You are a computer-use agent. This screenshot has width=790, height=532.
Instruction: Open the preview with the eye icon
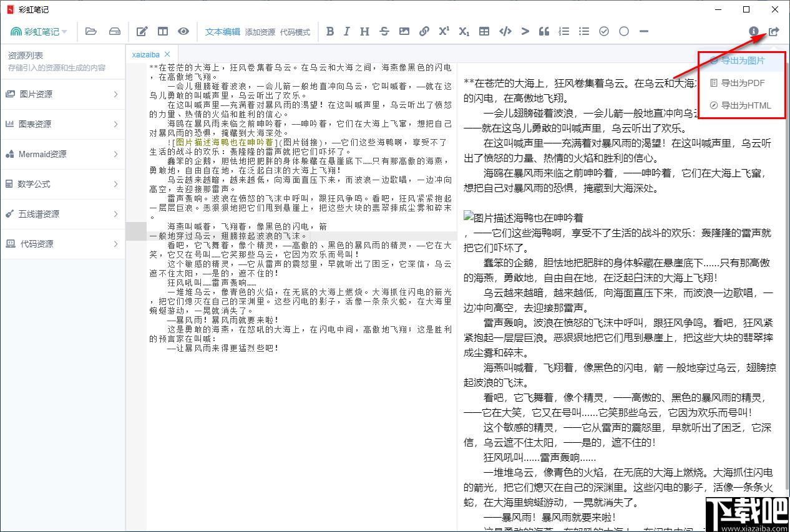click(x=183, y=31)
